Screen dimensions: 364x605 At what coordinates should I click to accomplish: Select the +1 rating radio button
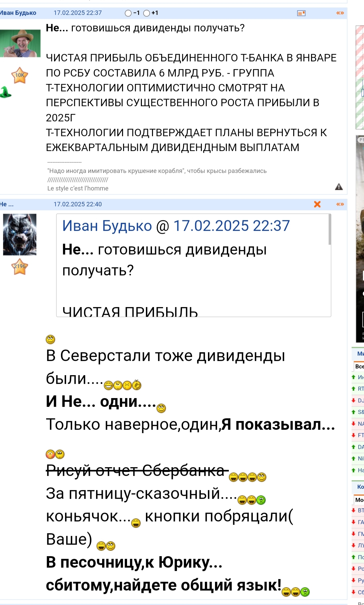147,13
